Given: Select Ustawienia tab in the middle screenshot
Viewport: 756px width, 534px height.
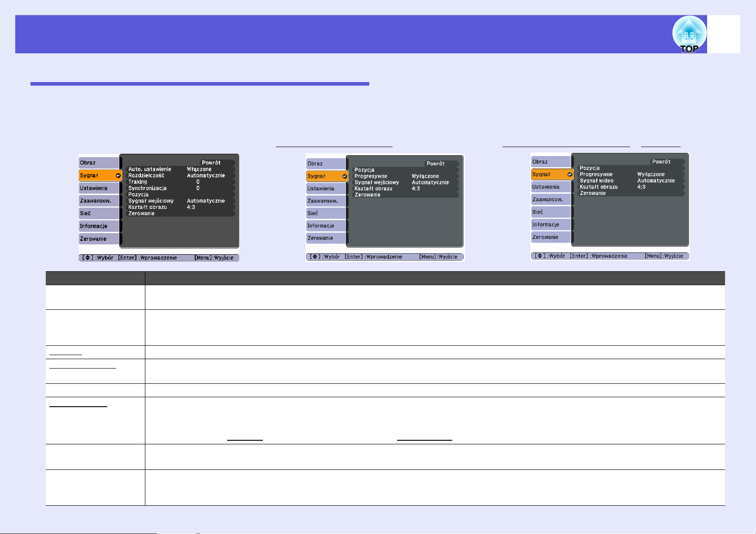Looking at the screenshot, I should tap(326, 189).
